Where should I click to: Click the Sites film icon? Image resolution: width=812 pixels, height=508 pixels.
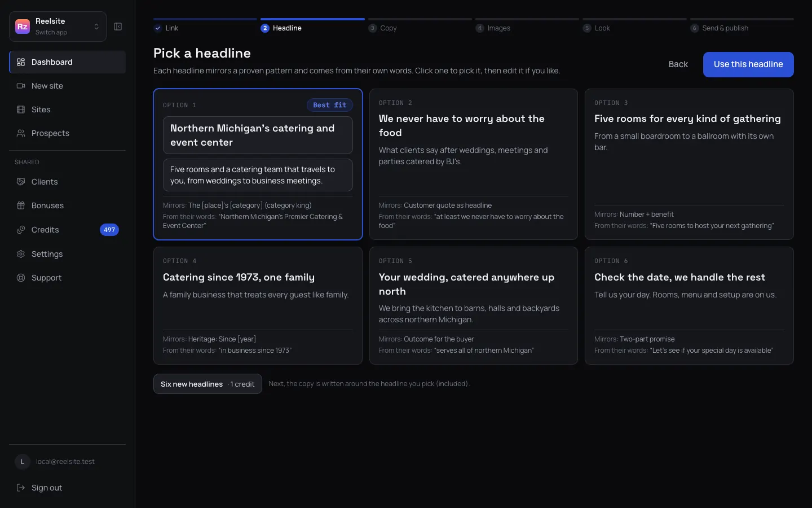pos(21,110)
